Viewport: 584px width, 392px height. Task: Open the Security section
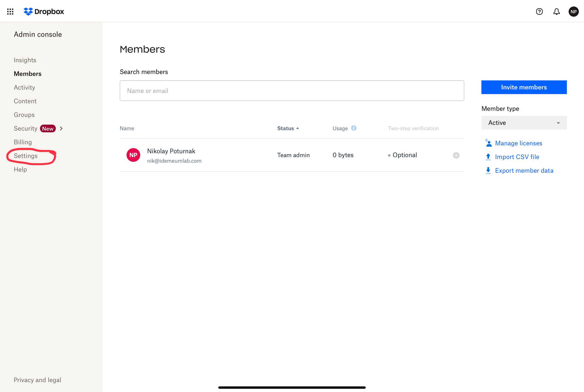pos(25,129)
